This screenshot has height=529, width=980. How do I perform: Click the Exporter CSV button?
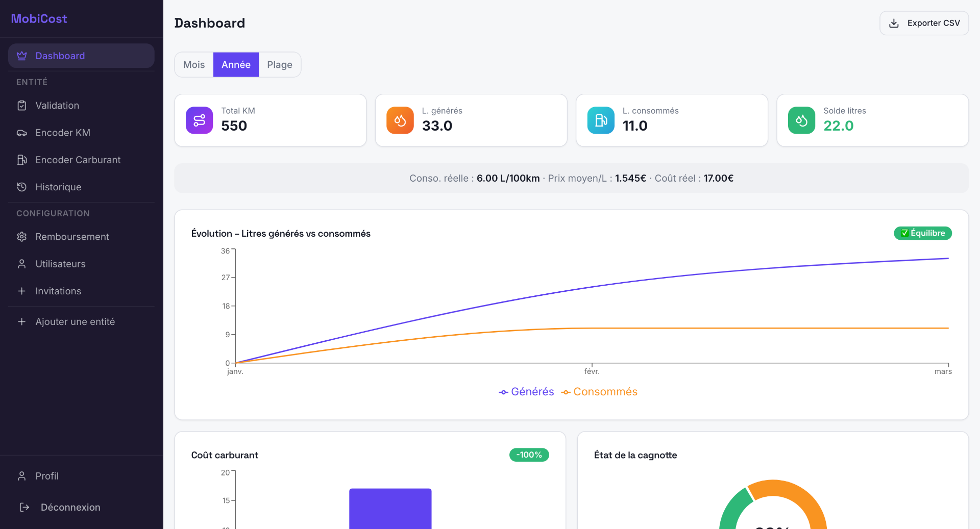pos(924,23)
